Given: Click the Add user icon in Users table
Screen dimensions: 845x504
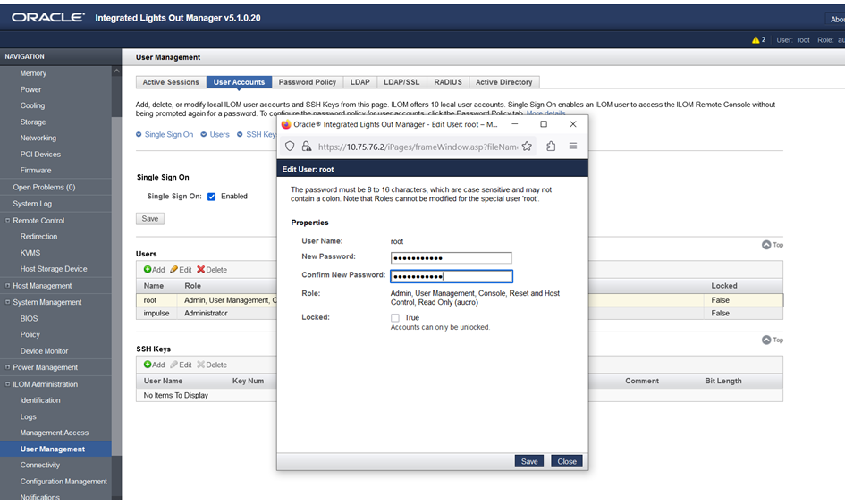Looking at the screenshot, I should [x=148, y=269].
